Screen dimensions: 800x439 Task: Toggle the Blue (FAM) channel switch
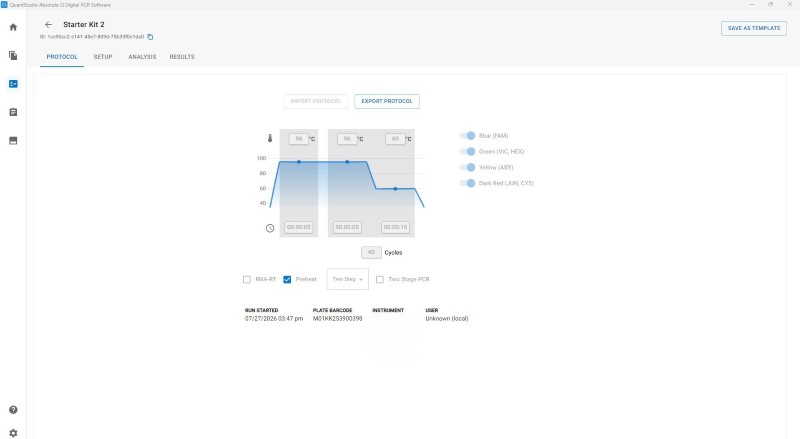pyautogui.click(x=467, y=136)
